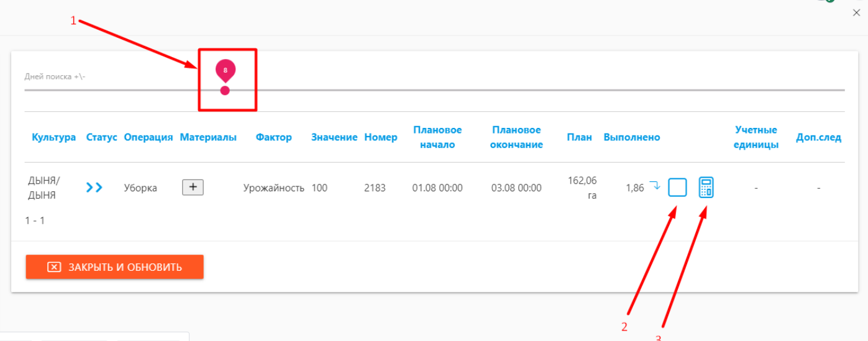
Task: Select the ДЫНЯ/ДЫНЯ culture cell
Action: (43, 188)
